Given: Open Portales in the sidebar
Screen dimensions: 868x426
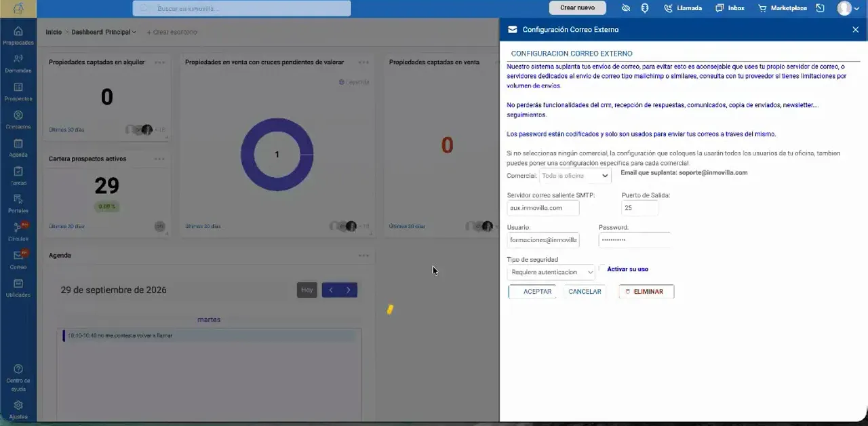Looking at the screenshot, I should click(x=18, y=204).
